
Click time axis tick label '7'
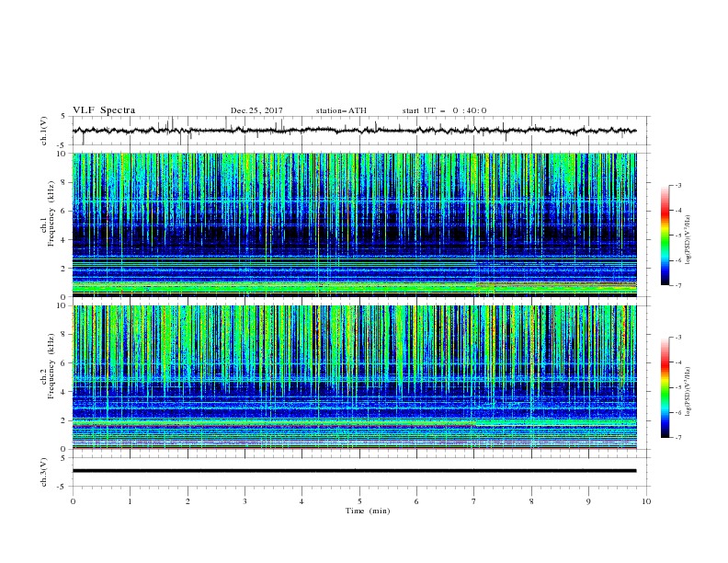(474, 501)
